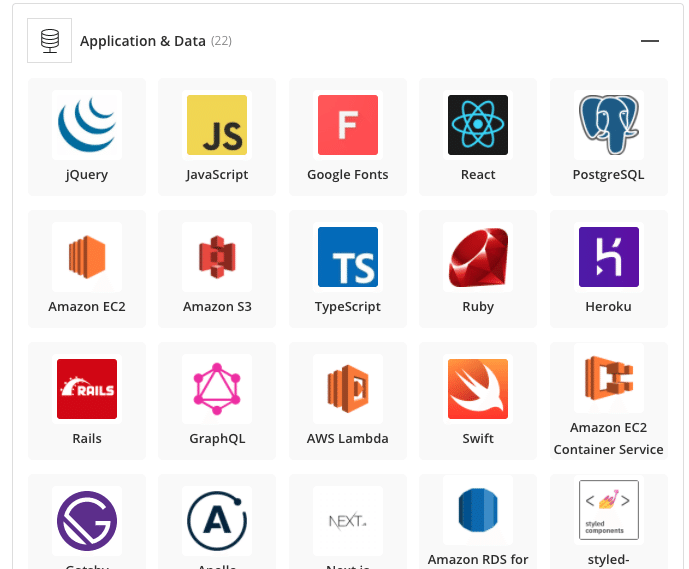Click the Application & Data database icon
This screenshot has height=569, width=689.
[x=50, y=40]
